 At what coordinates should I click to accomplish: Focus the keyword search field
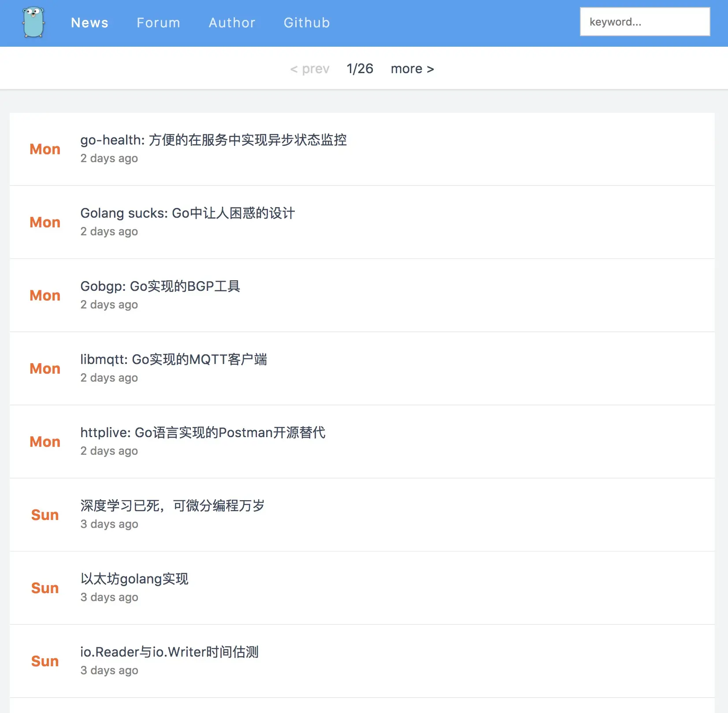tap(645, 22)
